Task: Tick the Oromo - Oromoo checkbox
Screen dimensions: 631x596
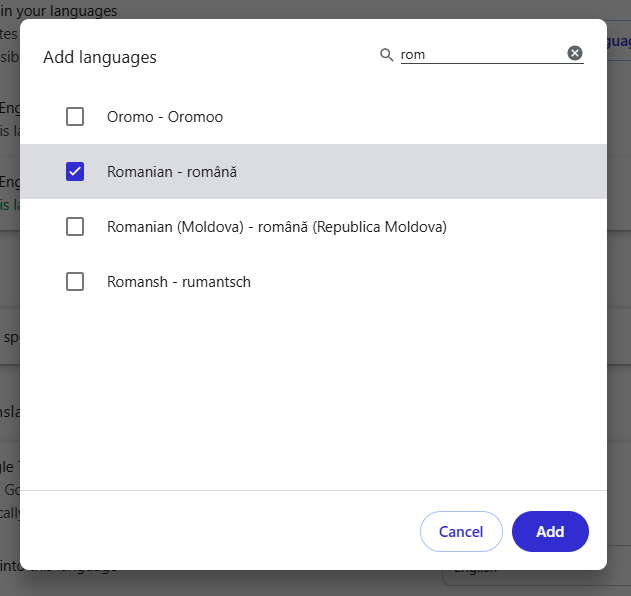Action: pos(75,117)
